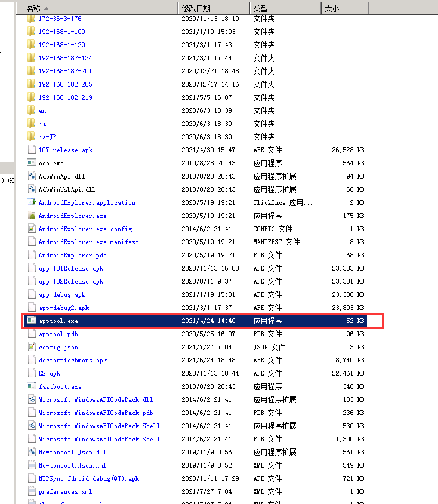Click the adb.exe application icon
The image size is (438, 504).
point(32,163)
